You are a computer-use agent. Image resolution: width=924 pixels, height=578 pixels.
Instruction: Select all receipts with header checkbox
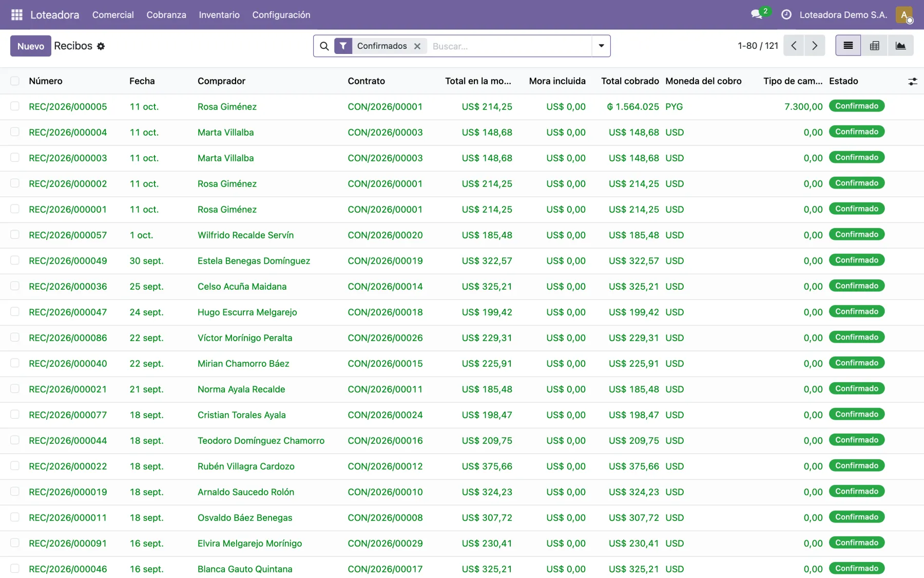(x=15, y=81)
